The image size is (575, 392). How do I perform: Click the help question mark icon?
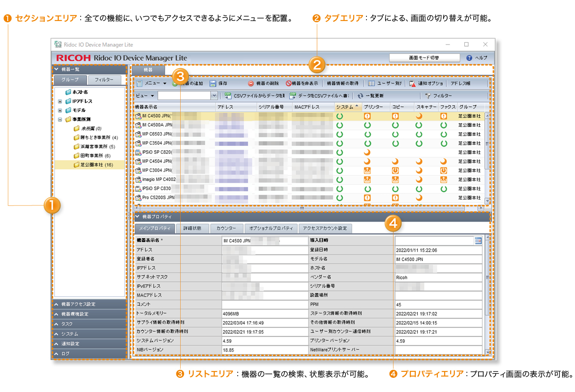tap(469, 57)
